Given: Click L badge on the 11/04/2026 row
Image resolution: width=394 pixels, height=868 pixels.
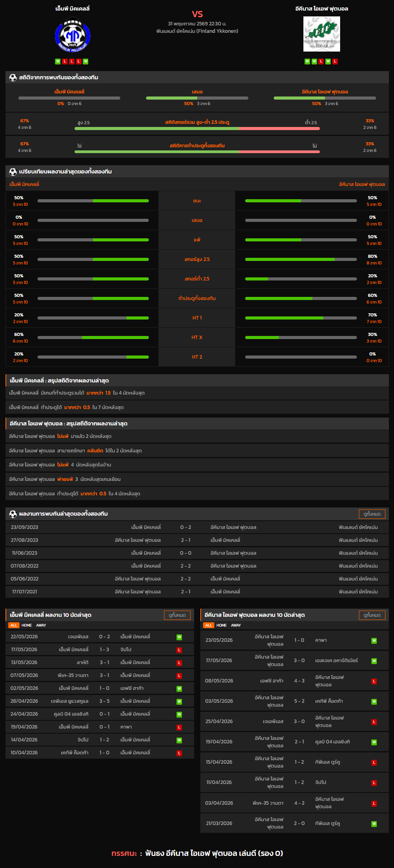Looking at the screenshot, I should click(x=374, y=783).
